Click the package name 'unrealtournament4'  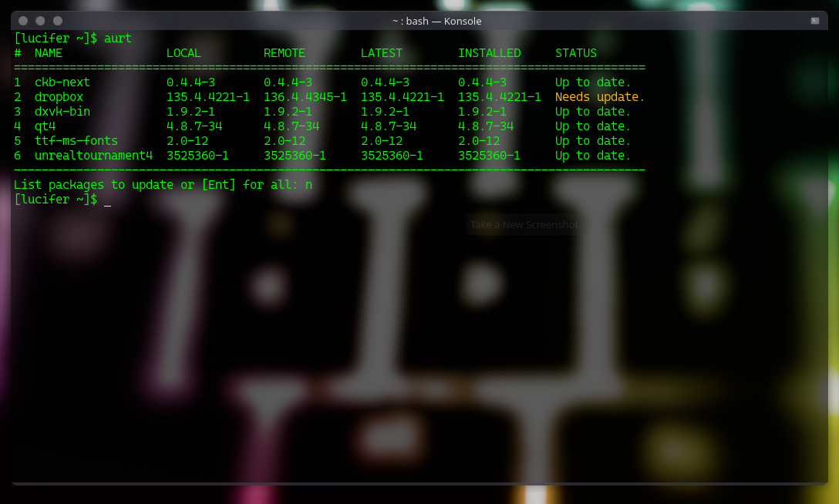[93, 156]
